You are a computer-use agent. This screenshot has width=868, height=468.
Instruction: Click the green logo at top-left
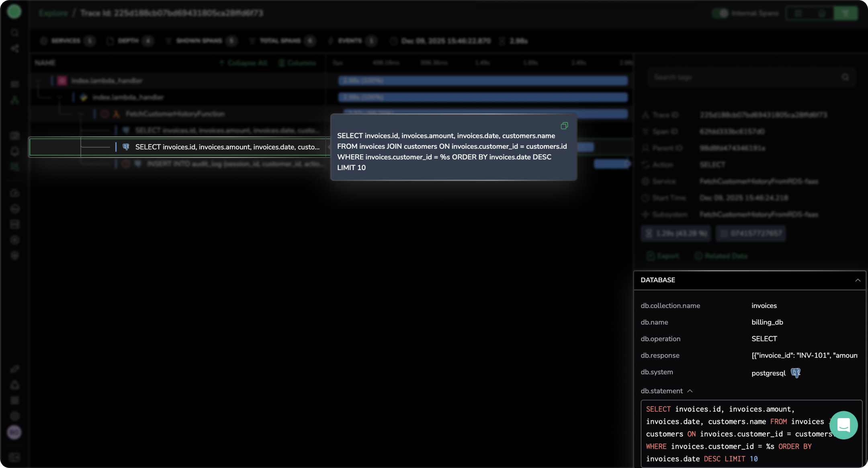(14, 12)
